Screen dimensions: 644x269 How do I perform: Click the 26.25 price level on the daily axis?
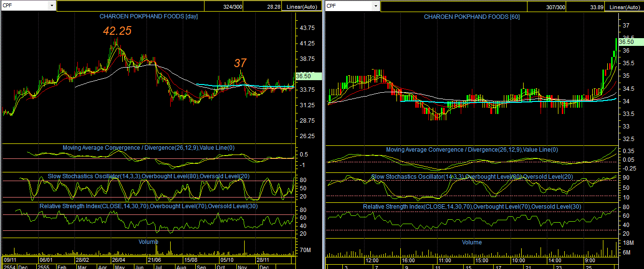[308, 136]
